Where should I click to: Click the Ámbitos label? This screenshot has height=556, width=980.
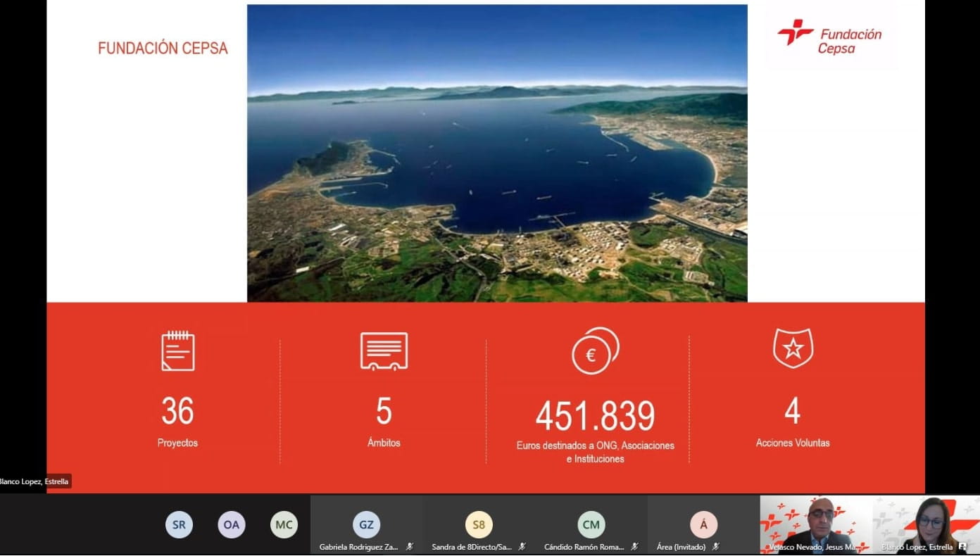[x=384, y=443]
